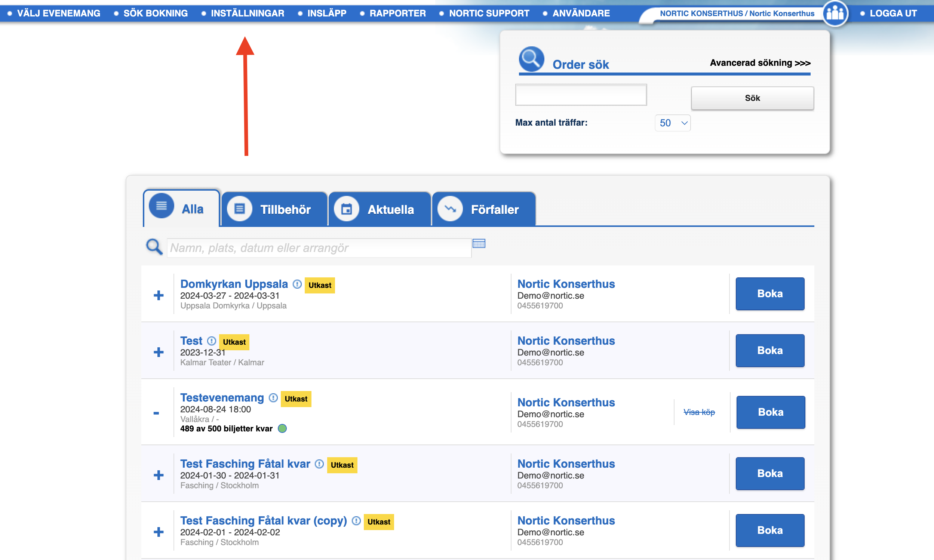Click info icon next to Test

212,341
